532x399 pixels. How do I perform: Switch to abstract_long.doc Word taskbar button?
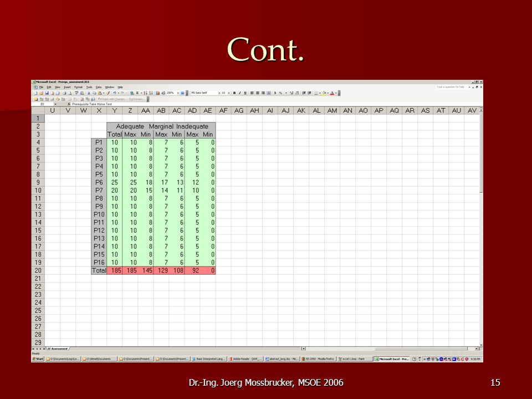282,359
